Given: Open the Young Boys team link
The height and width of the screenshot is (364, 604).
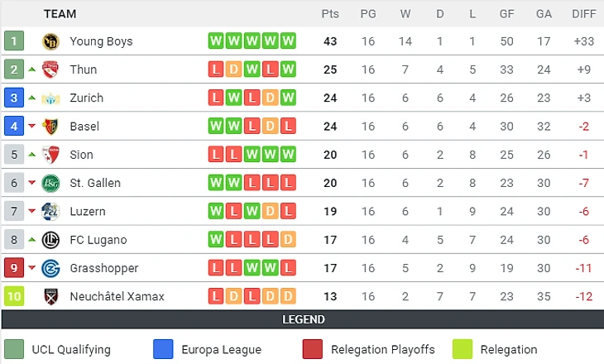Looking at the screenshot, I should click(x=101, y=41).
